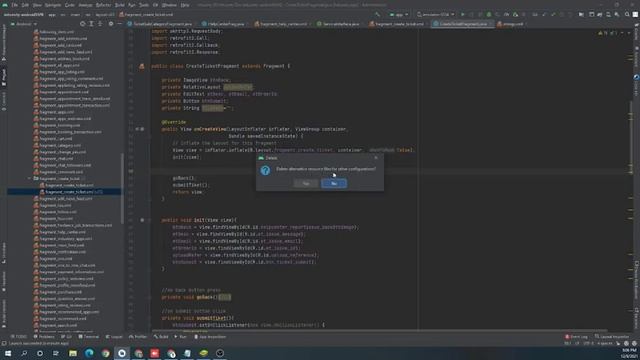Open the app run configuration dropdown
The height and width of the screenshot is (360, 640).
399,14
